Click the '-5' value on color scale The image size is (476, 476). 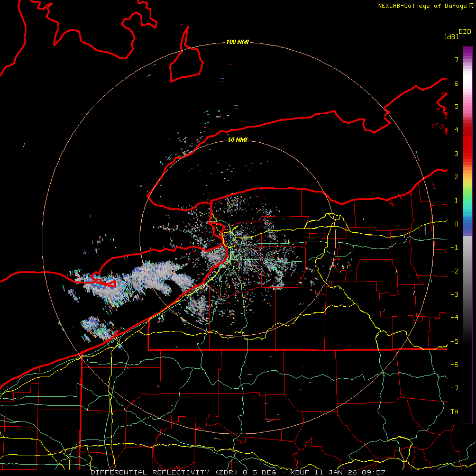pos(454,342)
